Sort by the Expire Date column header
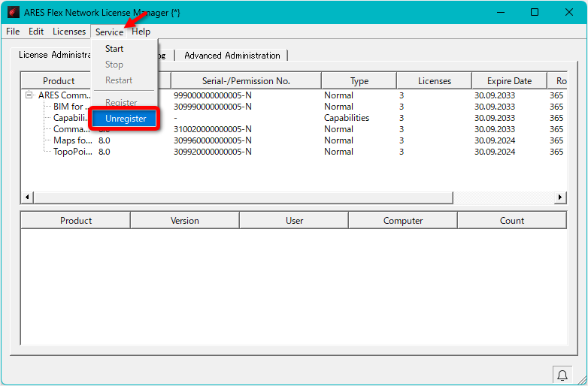 tap(509, 81)
